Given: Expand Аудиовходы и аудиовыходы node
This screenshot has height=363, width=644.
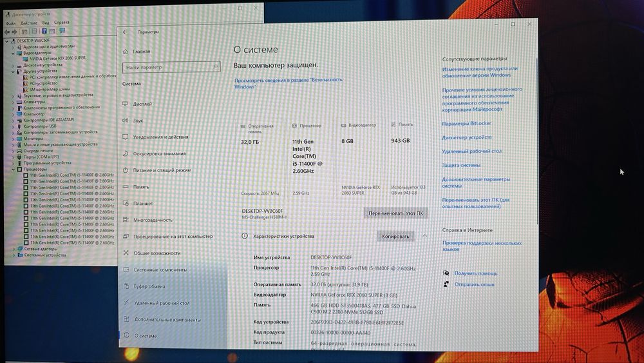Looking at the screenshot, I should 13,47.
